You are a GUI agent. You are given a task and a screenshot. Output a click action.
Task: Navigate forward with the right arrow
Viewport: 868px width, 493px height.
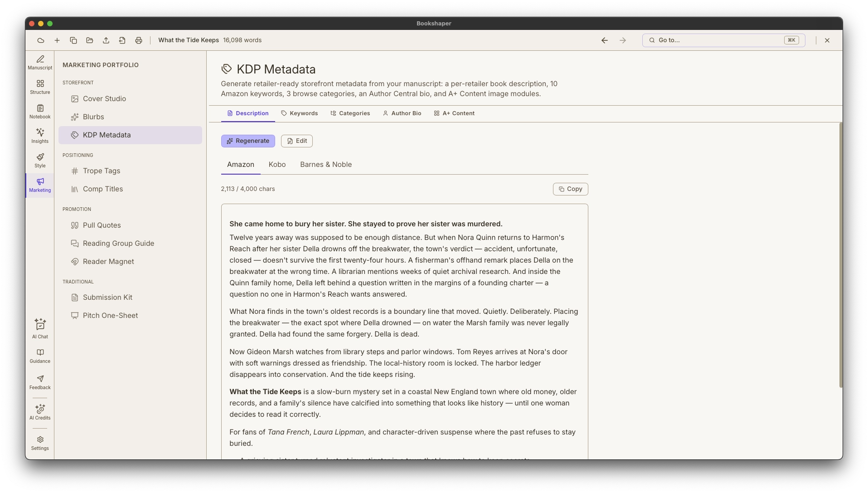(623, 40)
